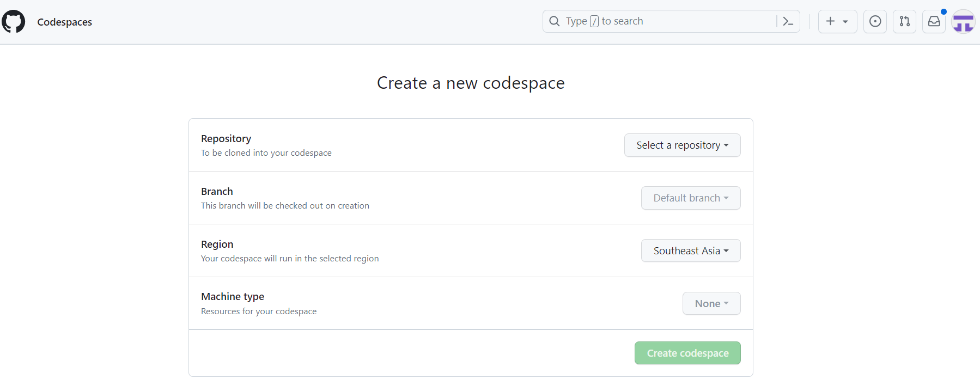Click the search magnifier icon
The image size is (980, 385).
(x=555, y=21)
